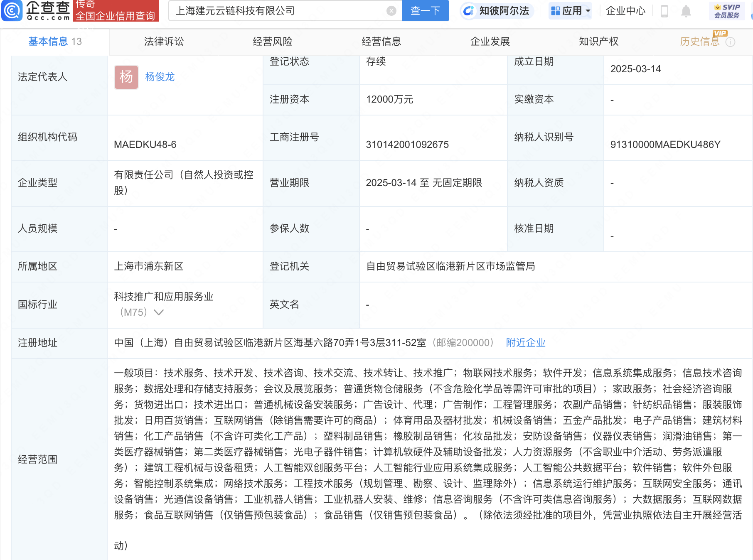Switch to the 经营信息 tab
Screen dimensions: 753x560
tap(381, 42)
